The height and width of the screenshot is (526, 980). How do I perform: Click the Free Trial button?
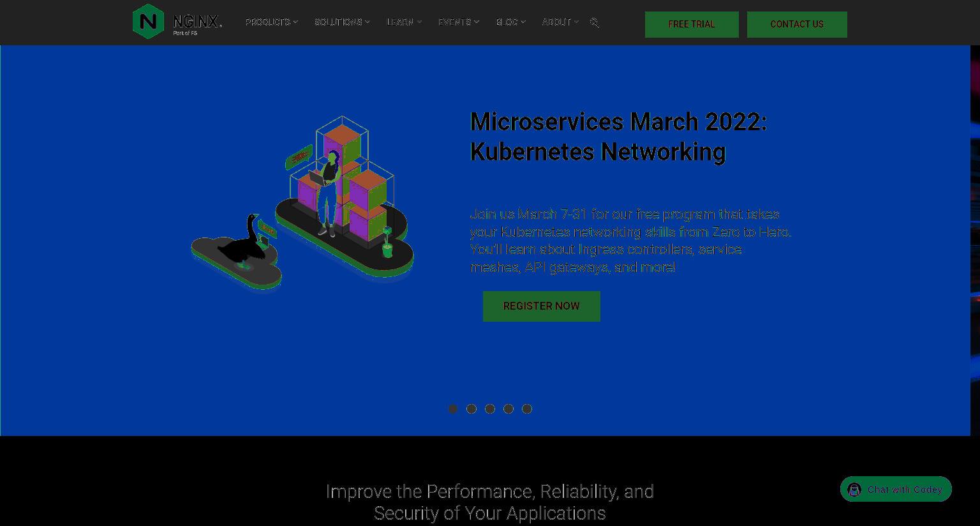692,24
